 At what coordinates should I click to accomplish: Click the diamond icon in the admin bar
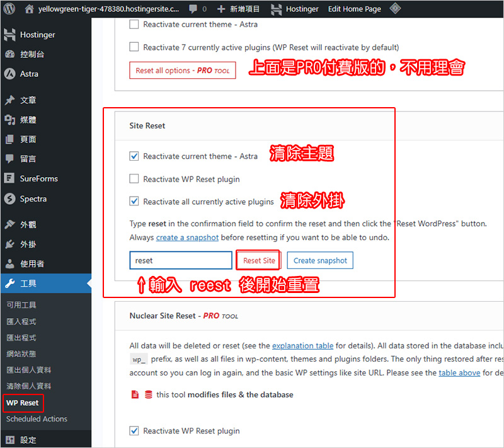tap(395, 9)
